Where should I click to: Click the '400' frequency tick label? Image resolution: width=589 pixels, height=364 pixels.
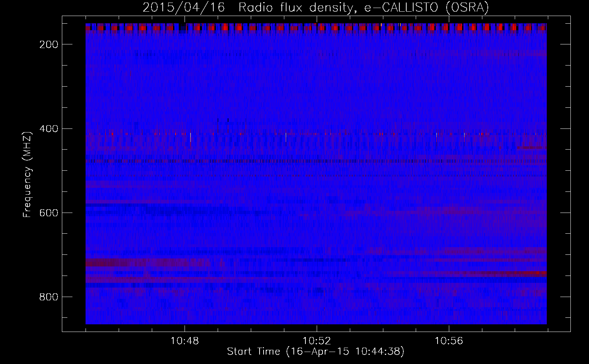click(49, 129)
